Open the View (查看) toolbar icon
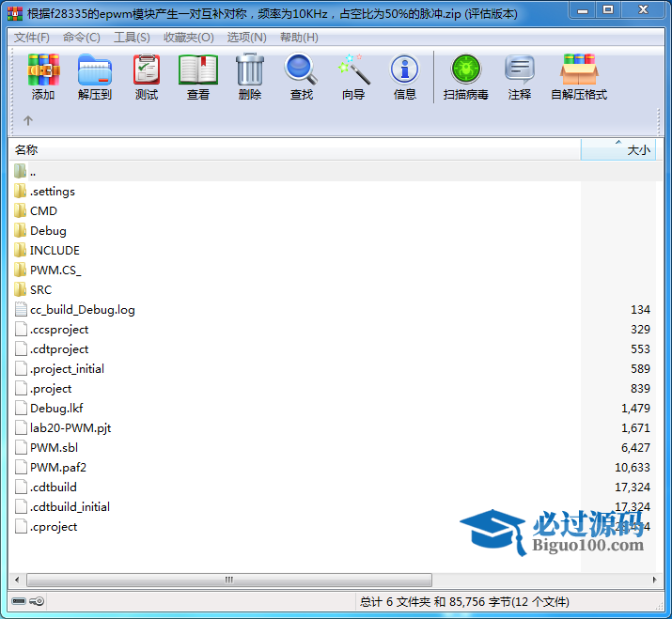Image resolution: width=672 pixels, height=619 pixels. pyautogui.click(x=198, y=77)
